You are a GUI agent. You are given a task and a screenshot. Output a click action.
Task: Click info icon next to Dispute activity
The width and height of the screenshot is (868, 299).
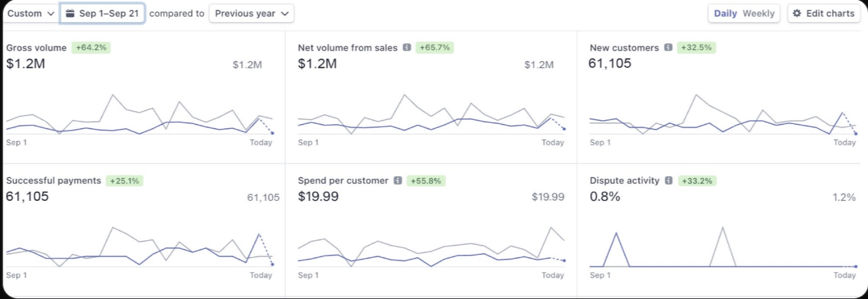(669, 180)
